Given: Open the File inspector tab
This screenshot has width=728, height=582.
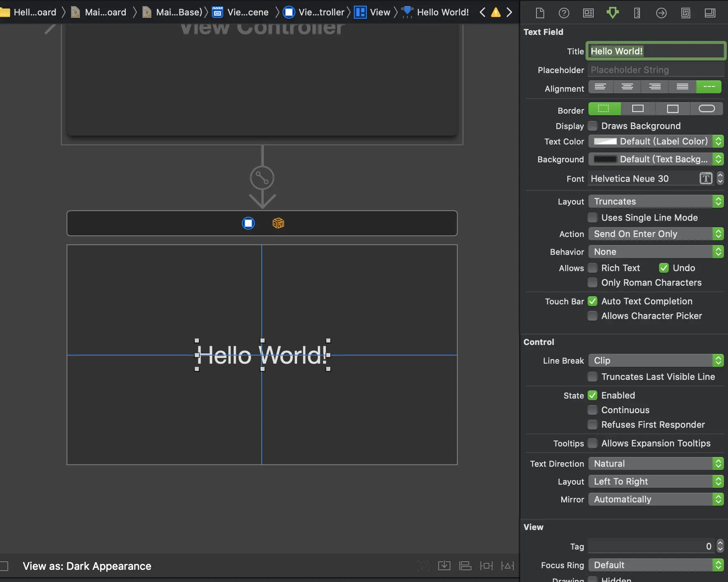Looking at the screenshot, I should tap(540, 13).
